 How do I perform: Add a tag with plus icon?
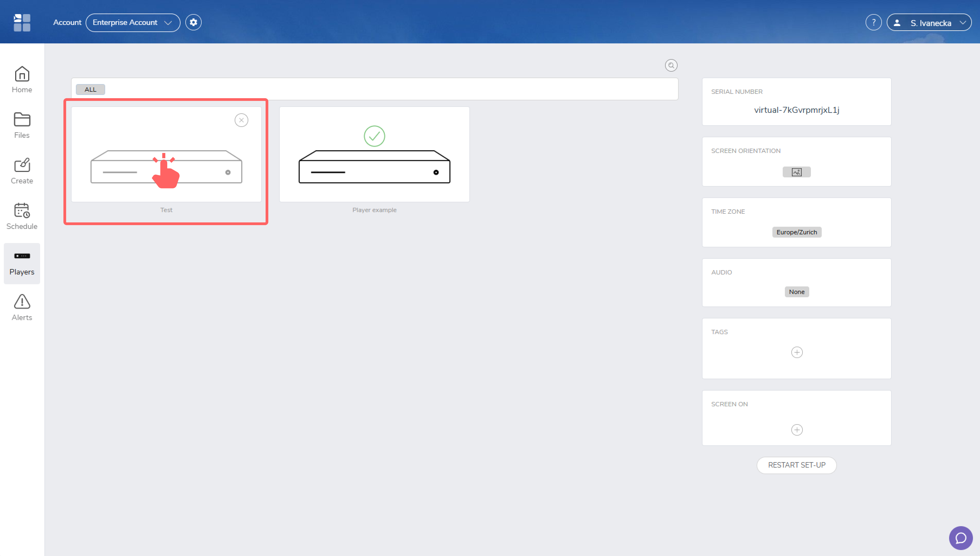pos(797,352)
